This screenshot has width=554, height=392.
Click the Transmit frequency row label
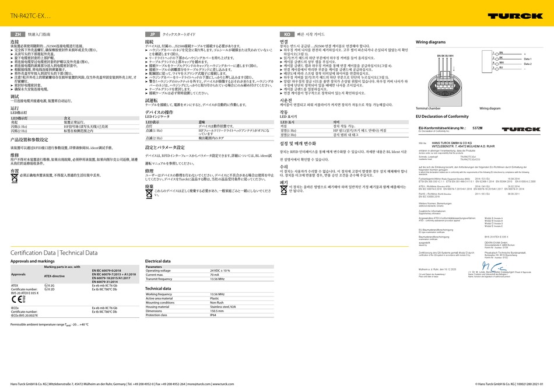[x=159, y=279]
